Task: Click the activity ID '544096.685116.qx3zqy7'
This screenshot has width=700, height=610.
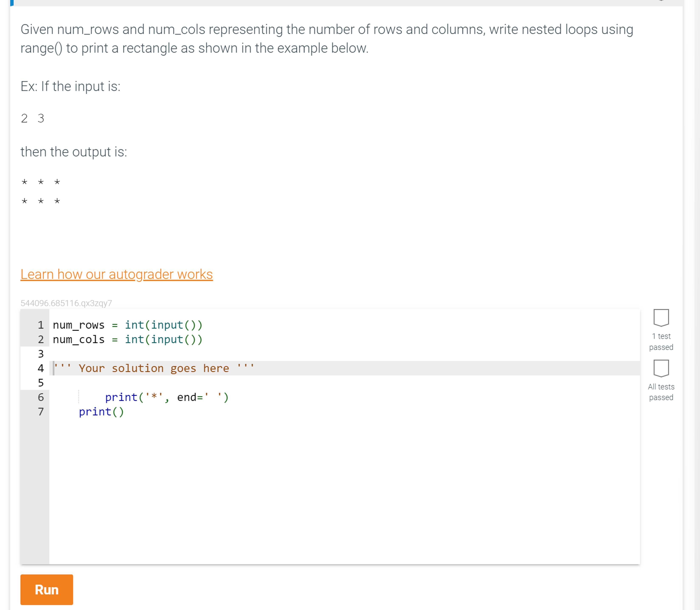Action: pos(66,303)
